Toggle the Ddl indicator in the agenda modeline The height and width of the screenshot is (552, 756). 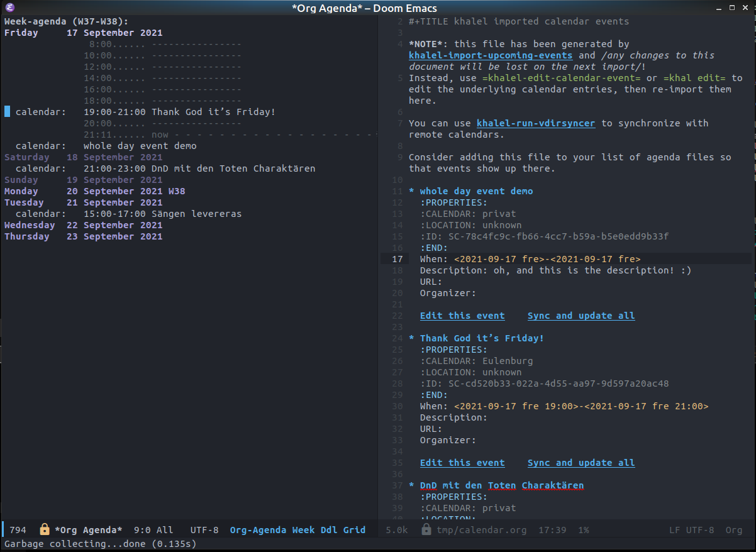[330, 530]
